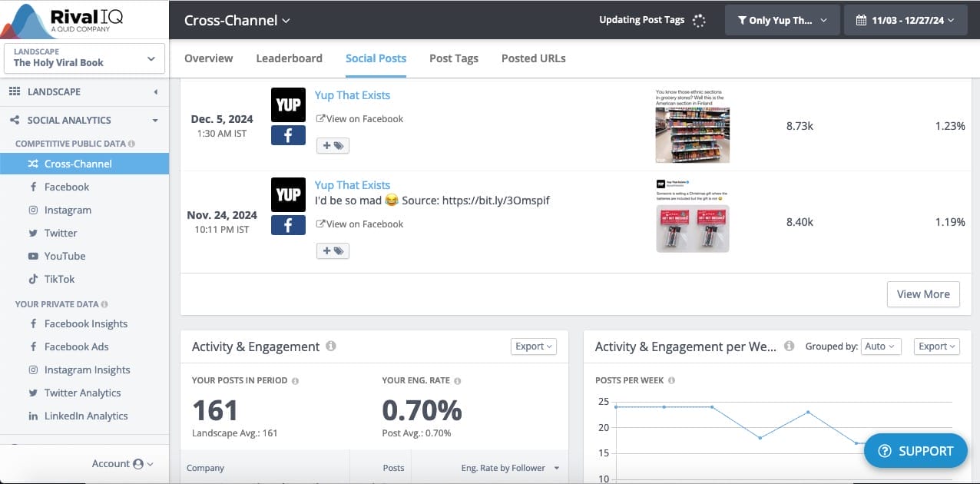
Task: Switch to the Post Tags tab
Action: pos(453,58)
